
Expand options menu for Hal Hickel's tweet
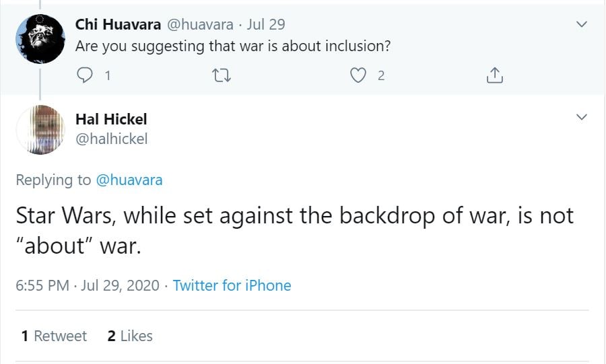(582, 118)
